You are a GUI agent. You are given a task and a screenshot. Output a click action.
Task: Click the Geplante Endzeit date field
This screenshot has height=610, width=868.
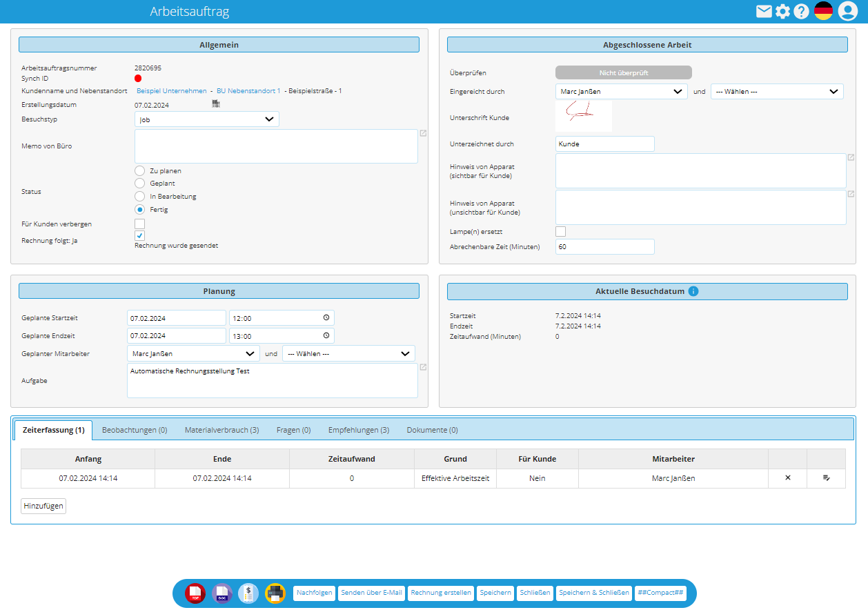tap(177, 336)
